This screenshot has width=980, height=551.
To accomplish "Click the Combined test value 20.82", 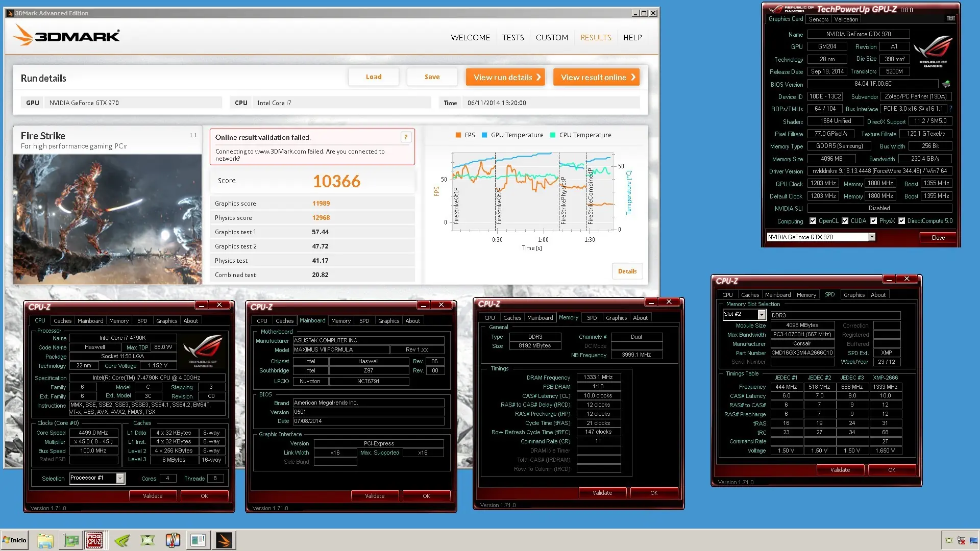I will 320,275.
